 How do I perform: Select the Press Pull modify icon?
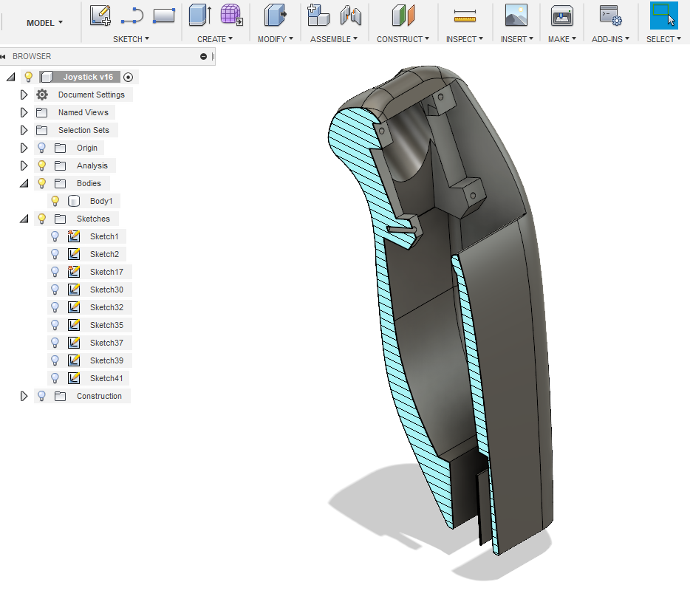tap(275, 15)
